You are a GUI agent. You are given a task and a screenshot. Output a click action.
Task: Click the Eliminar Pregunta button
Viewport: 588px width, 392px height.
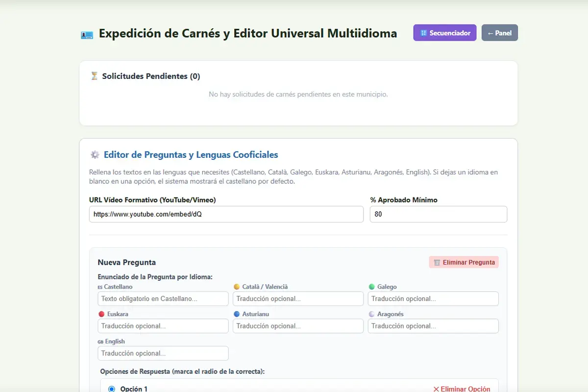464,262
